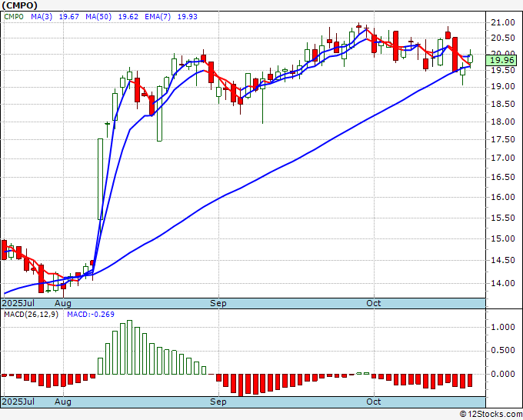Screen dimensions: 523x420
Task: Click the EMA(7) legend label
Action: (158, 17)
